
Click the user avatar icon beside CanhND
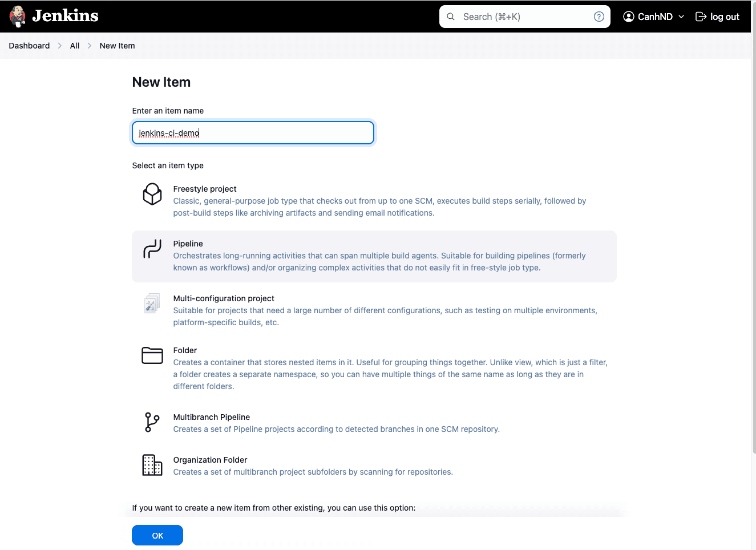[x=629, y=17]
